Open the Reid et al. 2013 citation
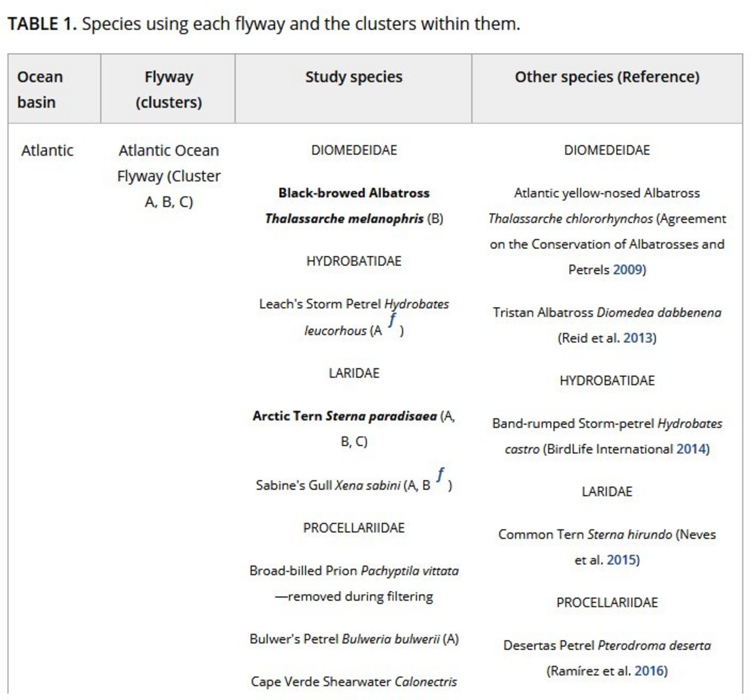Image resolution: width=755 pixels, height=700 pixels. 638,338
